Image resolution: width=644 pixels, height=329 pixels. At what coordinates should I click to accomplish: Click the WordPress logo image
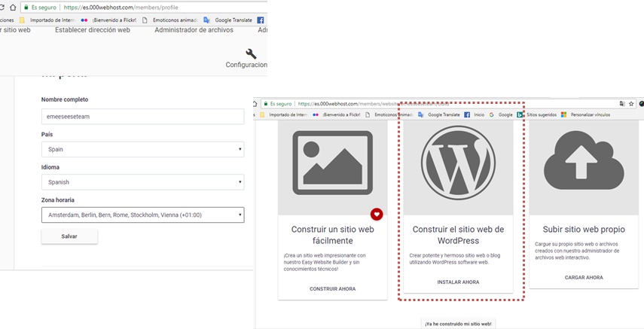[x=459, y=163]
